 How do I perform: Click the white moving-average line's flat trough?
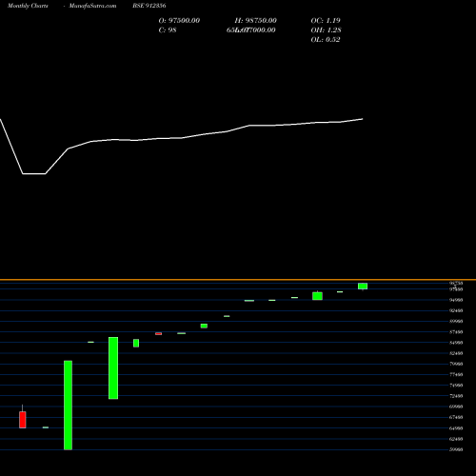coord(34,173)
